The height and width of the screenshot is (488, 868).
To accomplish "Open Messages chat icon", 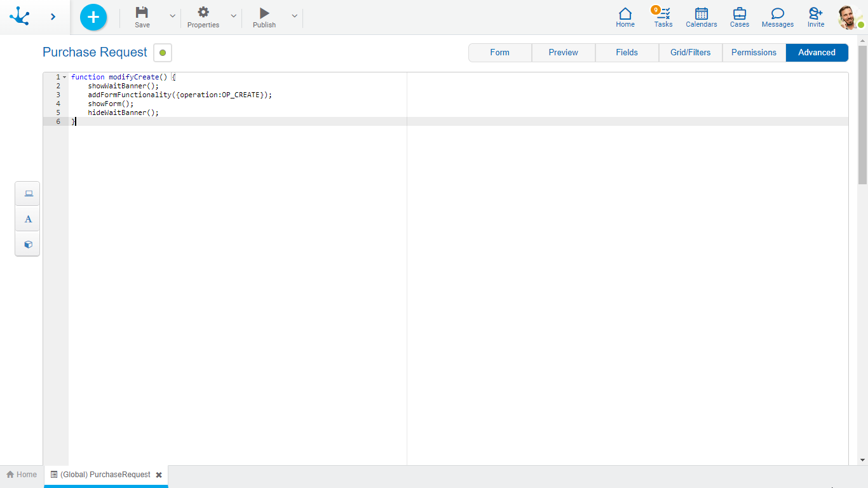I will [777, 17].
